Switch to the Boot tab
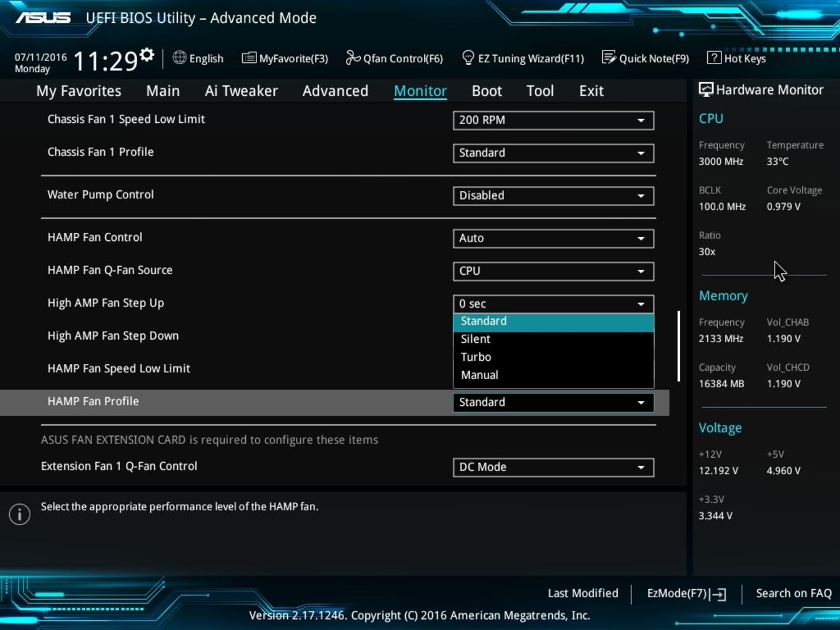The image size is (840, 630). pos(487,91)
